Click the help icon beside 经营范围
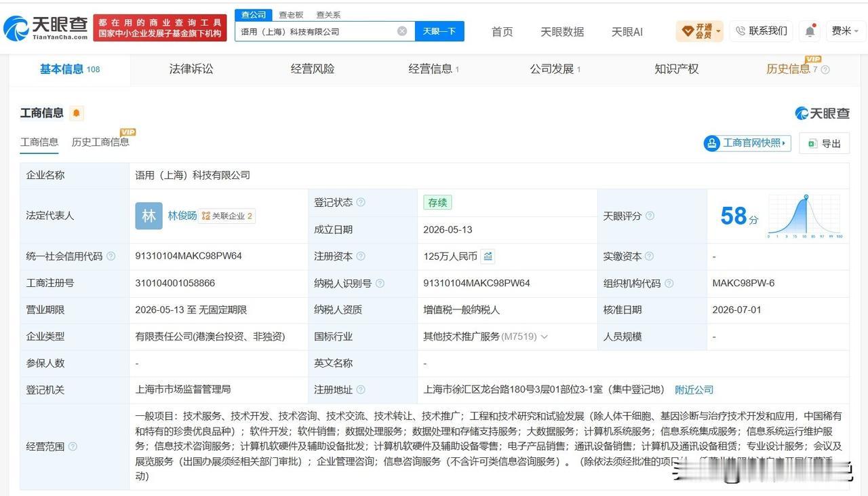The image size is (868, 496). coord(73,446)
